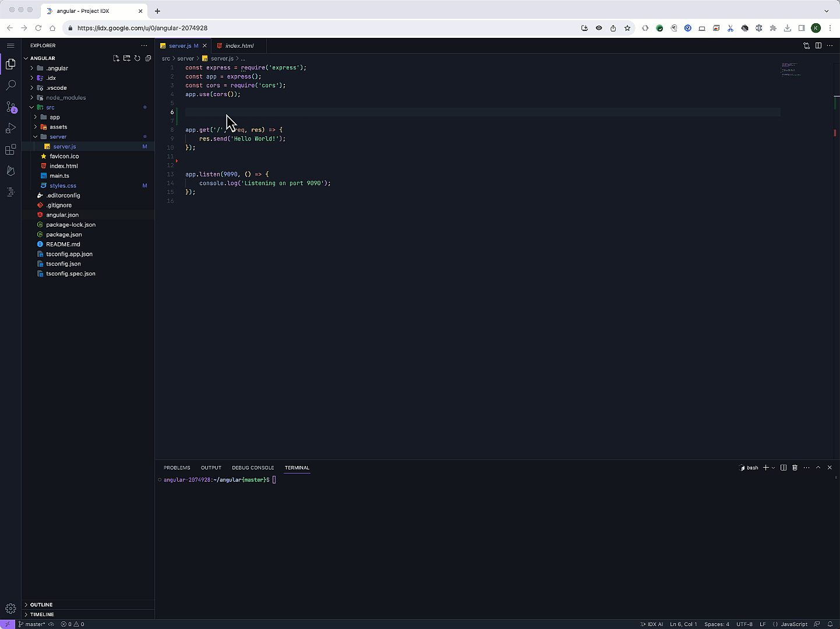Open editor more actions ellipsis
Viewport: 840px width, 629px height.
830,45
